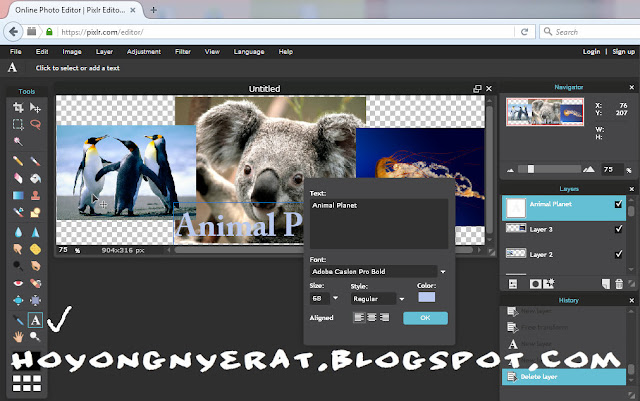Select the Brush tool

point(35,161)
